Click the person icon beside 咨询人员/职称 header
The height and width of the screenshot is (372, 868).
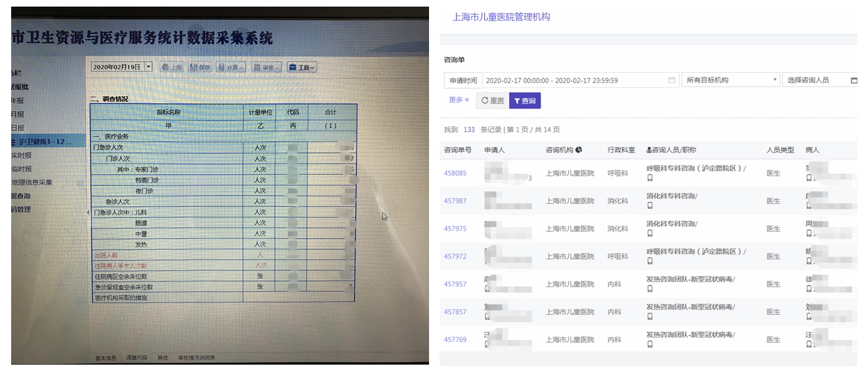pos(649,150)
